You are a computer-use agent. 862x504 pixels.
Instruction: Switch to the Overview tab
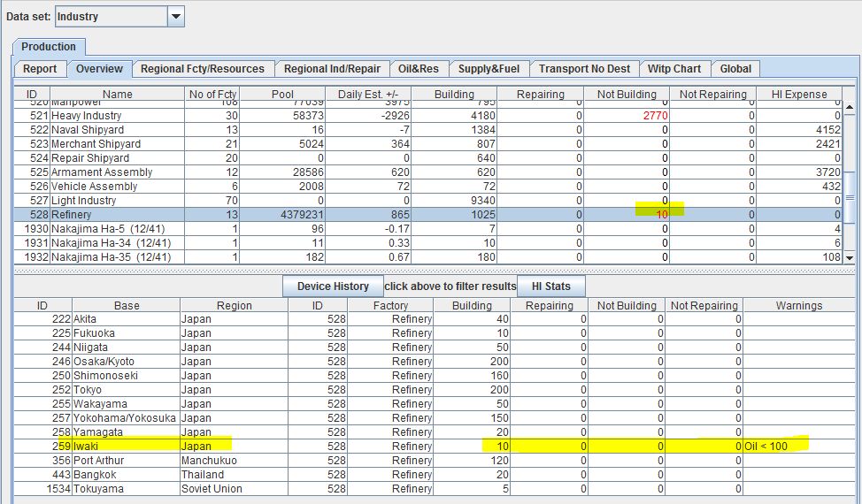99,69
